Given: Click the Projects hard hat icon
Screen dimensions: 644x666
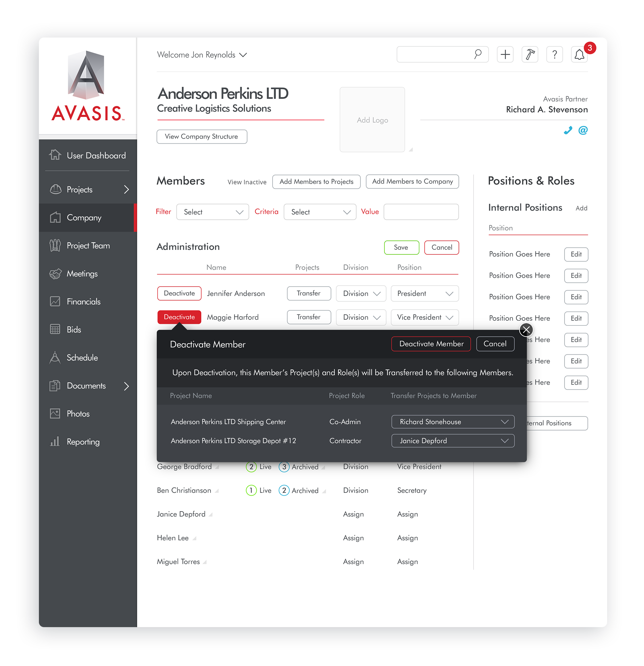Looking at the screenshot, I should 55,189.
